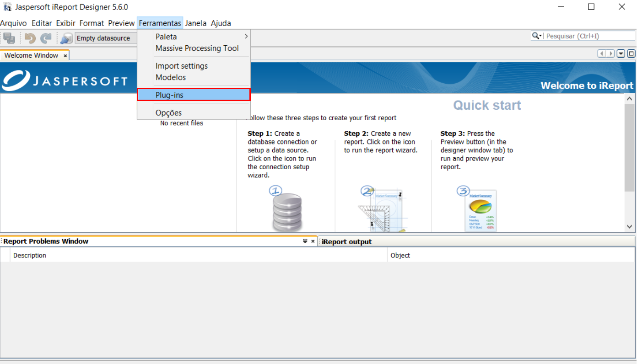The width and height of the screenshot is (637, 364).
Task: Open the Empty datasource combo box
Action: click(x=106, y=38)
